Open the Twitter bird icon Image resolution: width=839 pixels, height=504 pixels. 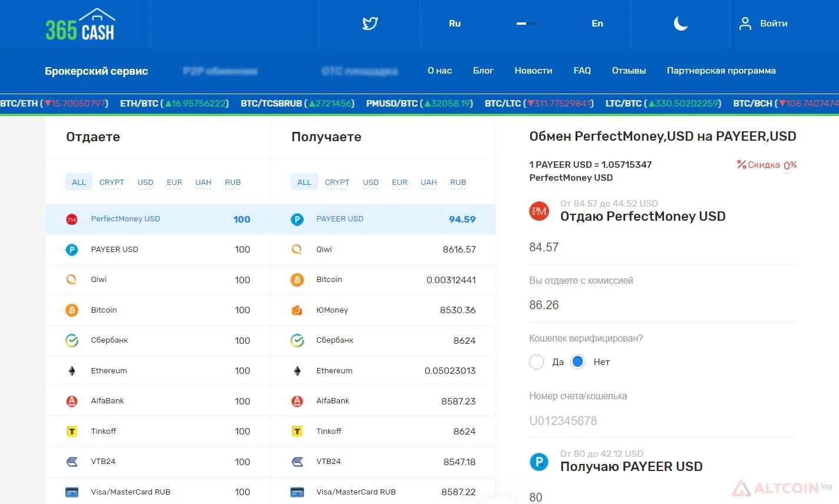click(x=370, y=24)
